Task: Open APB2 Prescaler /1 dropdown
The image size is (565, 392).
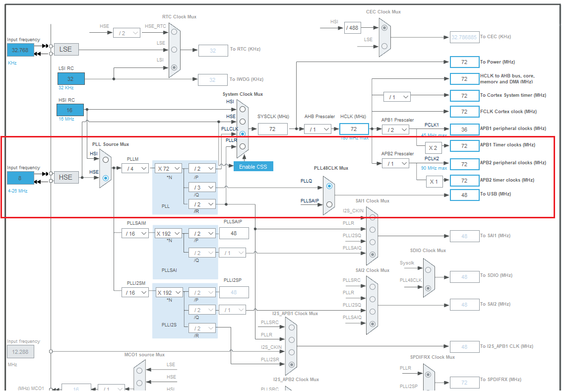Action: (396, 164)
